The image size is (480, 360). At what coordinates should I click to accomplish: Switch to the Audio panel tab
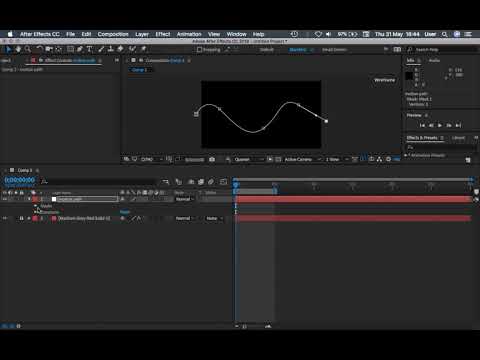pyautogui.click(x=434, y=60)
